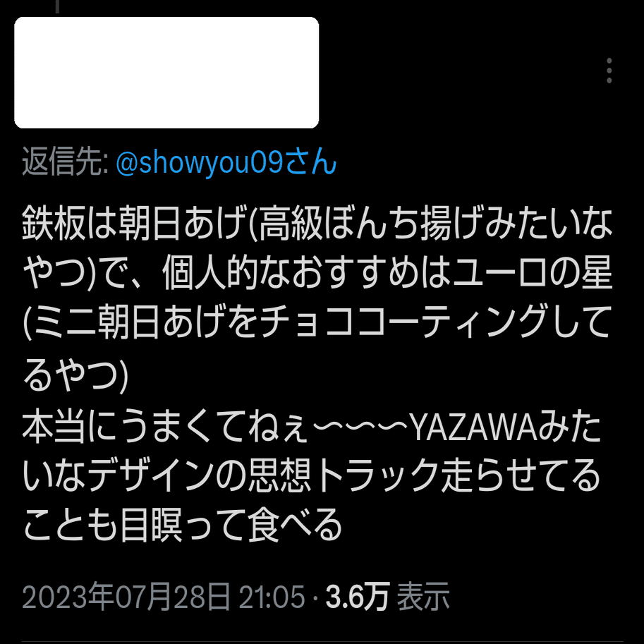Open the 3.6万 view count

(x=357, y=597)
